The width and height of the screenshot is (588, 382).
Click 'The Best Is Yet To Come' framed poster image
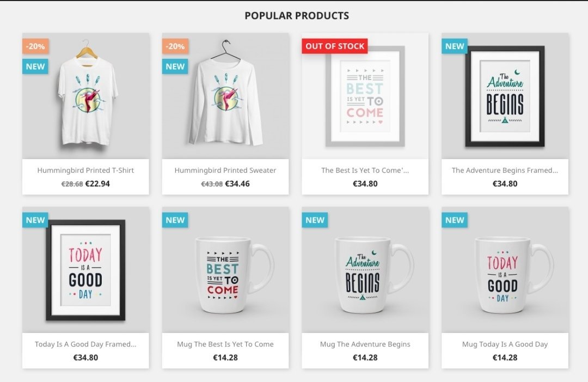(365, 96)
